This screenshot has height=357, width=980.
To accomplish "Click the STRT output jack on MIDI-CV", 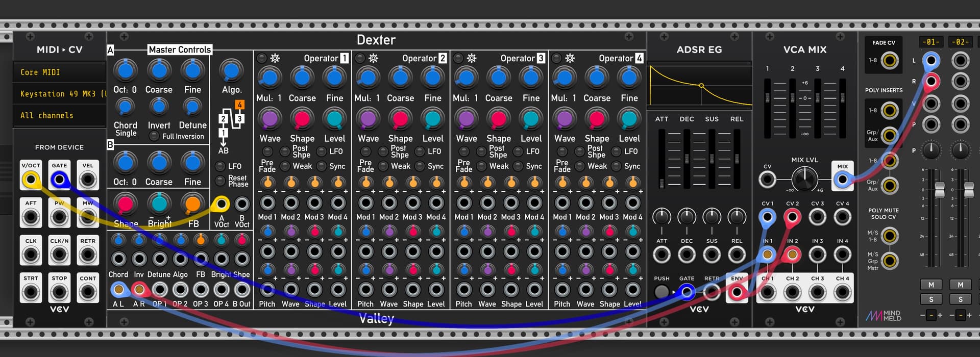I will click(31, 293).
